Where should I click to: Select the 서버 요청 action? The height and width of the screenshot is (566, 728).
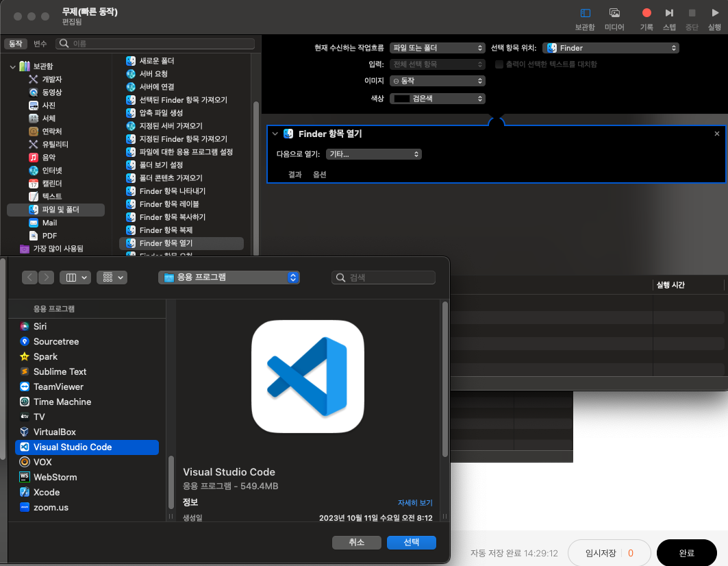point(153,74)
